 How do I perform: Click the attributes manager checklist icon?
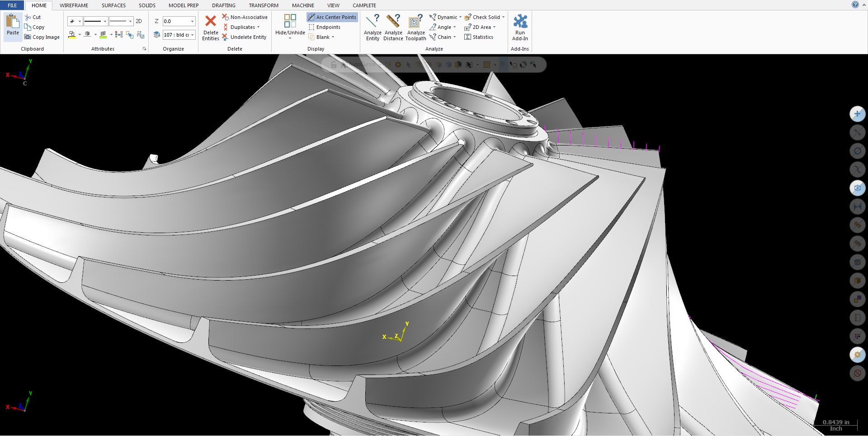(x=141, y=34)
